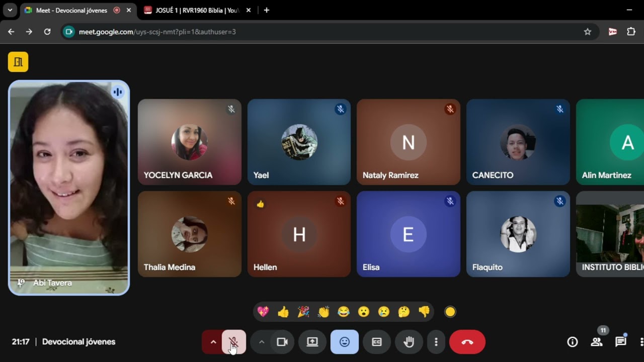This screenshot has height=362, width=644.
Task: Send the party popper reaction
Action: pyautogui.click(x=303, y=312)
